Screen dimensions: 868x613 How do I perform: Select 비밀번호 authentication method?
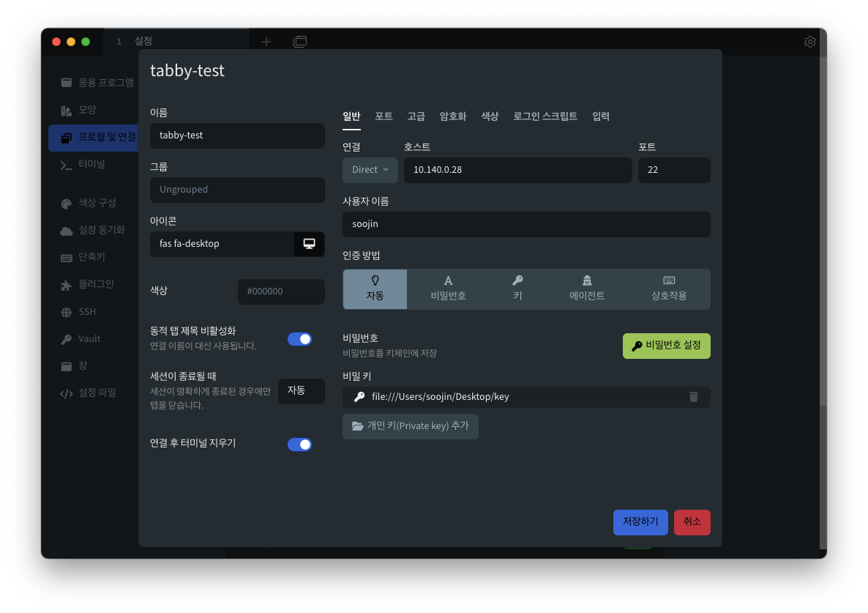448,289
